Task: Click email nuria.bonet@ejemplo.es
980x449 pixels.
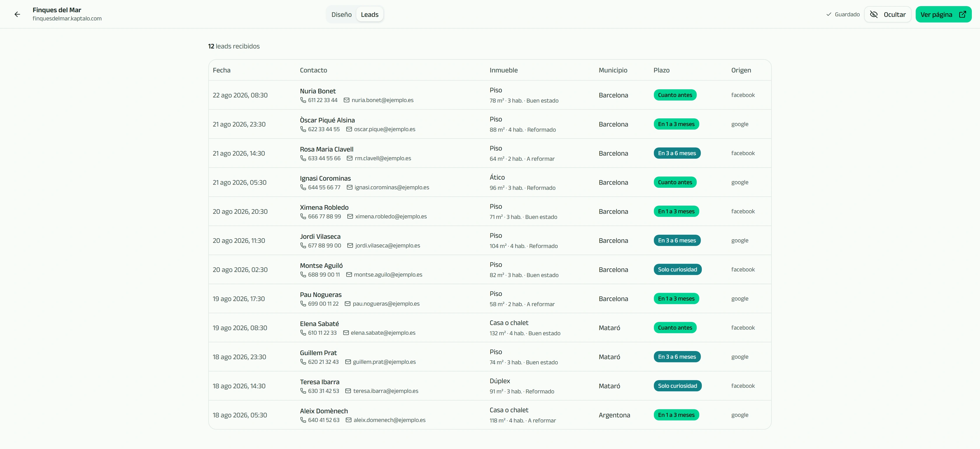Action: (382, 100)
